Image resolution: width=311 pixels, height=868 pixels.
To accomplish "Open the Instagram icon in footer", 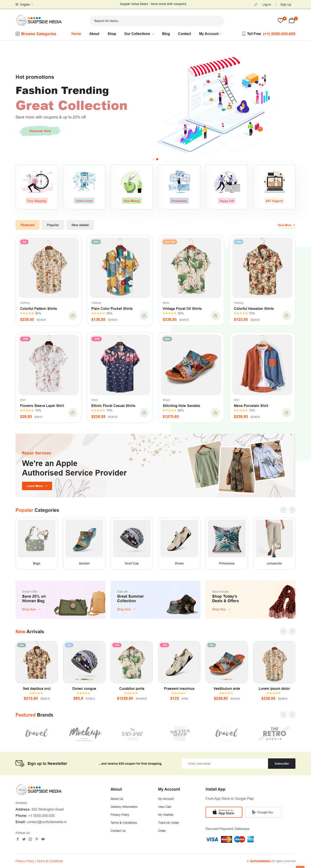I will coord(30,839).
